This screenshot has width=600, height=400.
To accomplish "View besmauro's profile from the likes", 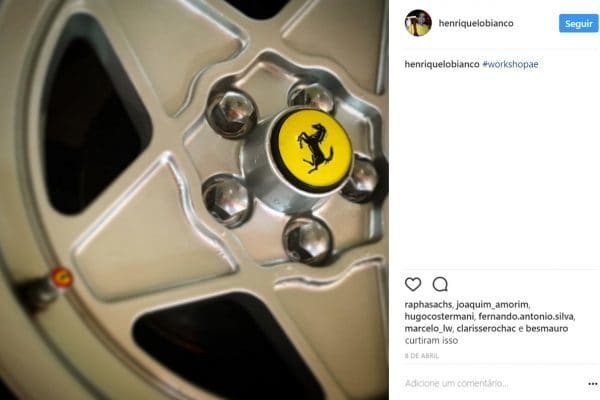I will pyautogui.click(x=547, y=329).
